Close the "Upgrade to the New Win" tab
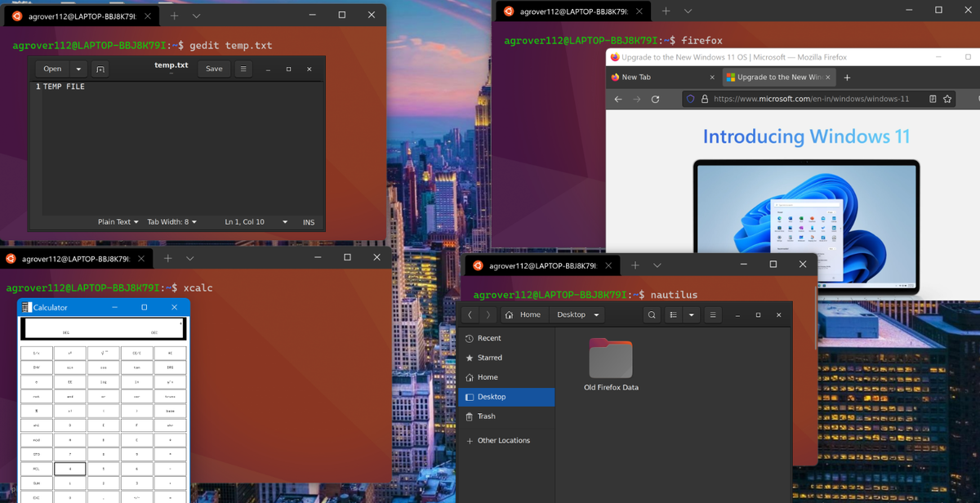The image size is (980, 503). pos(828,78)
